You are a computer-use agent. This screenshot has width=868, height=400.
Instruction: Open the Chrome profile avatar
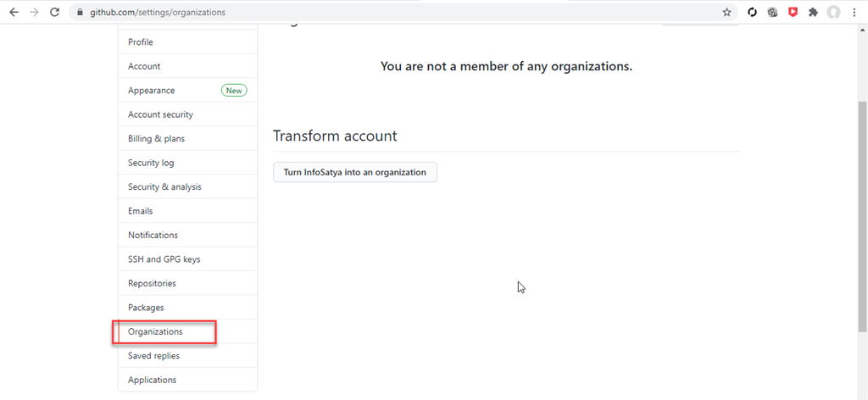coord(834,13)
